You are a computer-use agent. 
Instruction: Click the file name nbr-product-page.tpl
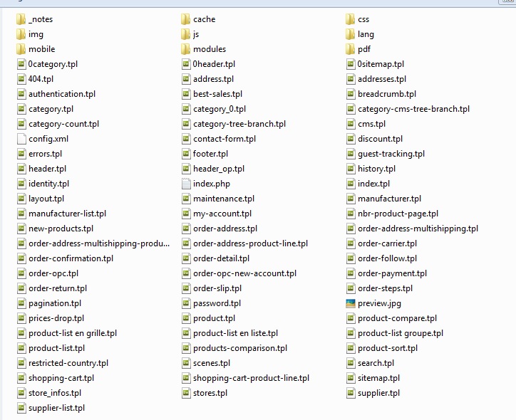click(398, 214)
